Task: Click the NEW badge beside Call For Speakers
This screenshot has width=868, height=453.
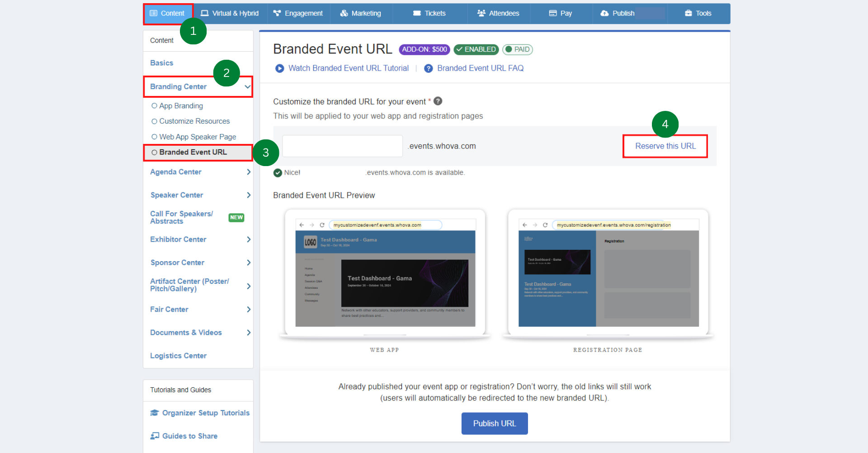Action: click(x=236, y=217)
